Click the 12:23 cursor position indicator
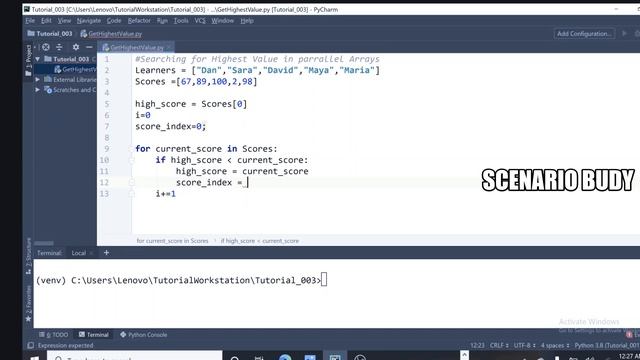 pyautogui.click(x=477, y=346)
